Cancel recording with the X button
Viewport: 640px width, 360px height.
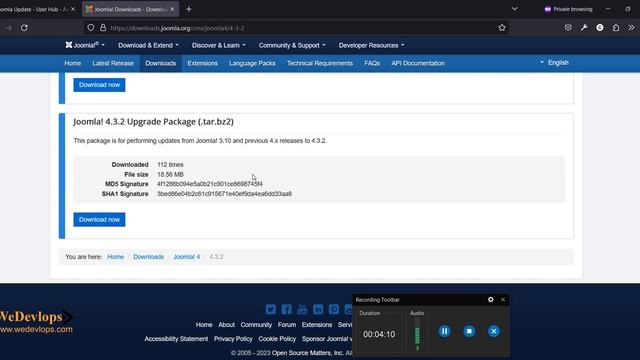pyautogui.click(x=493, y=331)
